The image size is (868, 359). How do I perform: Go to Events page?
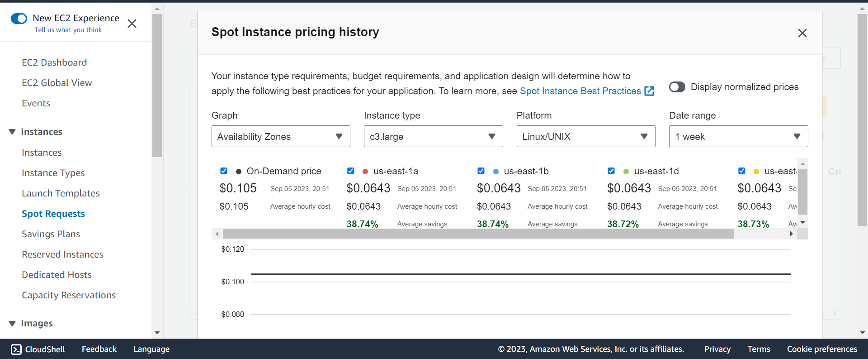[36, 103]
